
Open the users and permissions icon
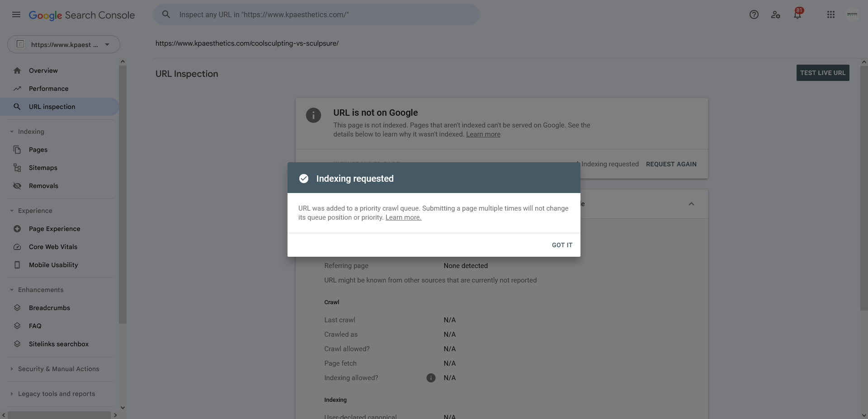(776, 14)
